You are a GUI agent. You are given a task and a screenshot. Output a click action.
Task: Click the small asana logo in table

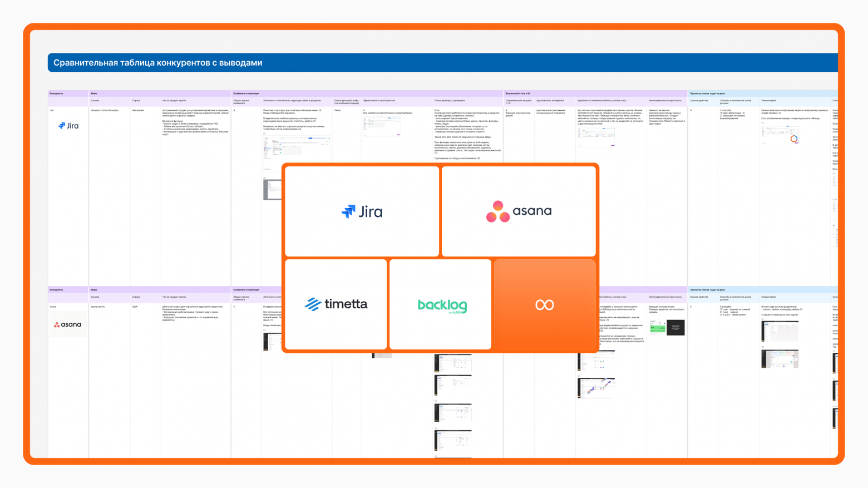[67, 324]
